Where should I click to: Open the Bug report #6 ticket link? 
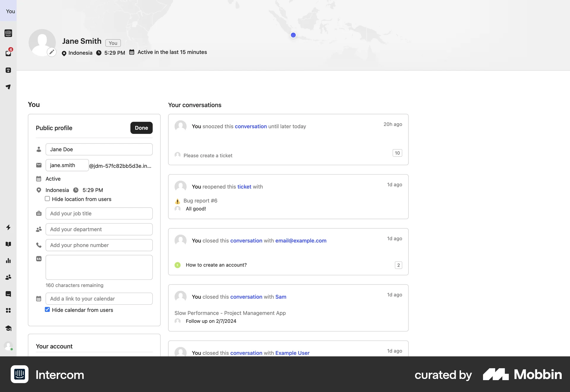244,186
